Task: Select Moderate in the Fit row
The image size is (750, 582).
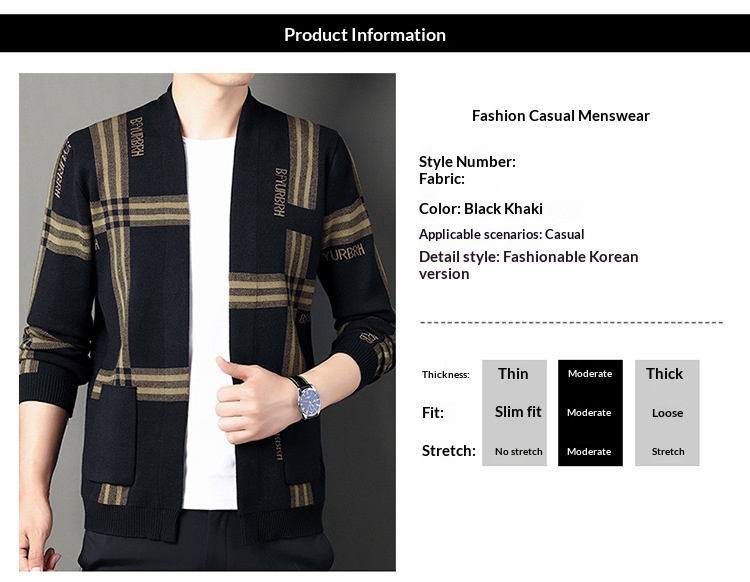Action: pos(589,413)
